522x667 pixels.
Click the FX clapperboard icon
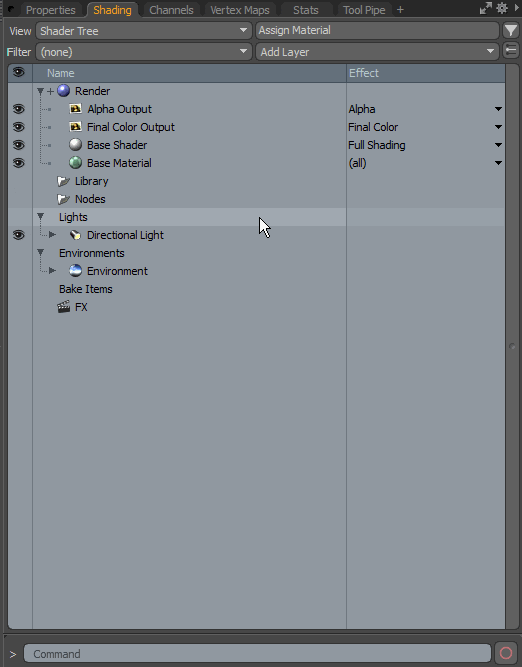[x=63, y=307]
